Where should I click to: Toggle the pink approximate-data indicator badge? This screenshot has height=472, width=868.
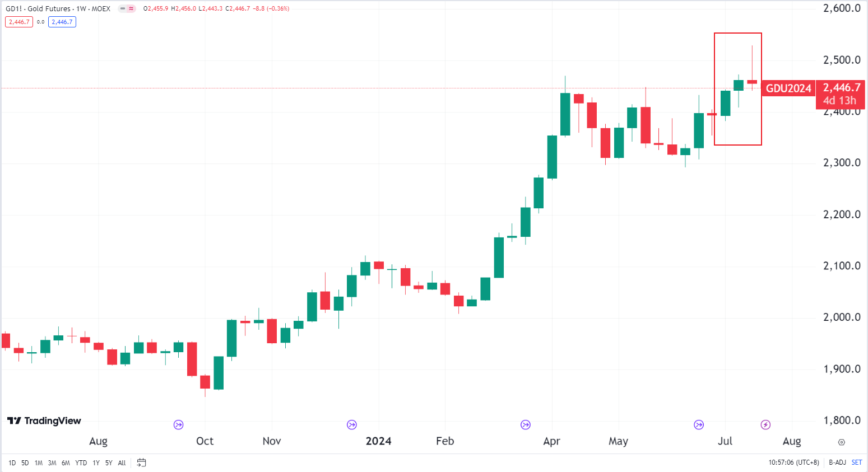tap(131, 9)
